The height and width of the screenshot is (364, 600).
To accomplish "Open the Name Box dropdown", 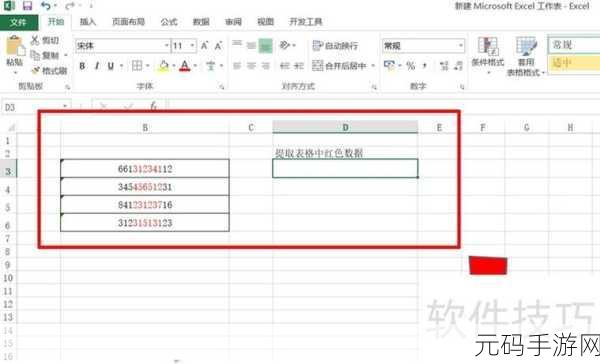I will pos(65,106).
